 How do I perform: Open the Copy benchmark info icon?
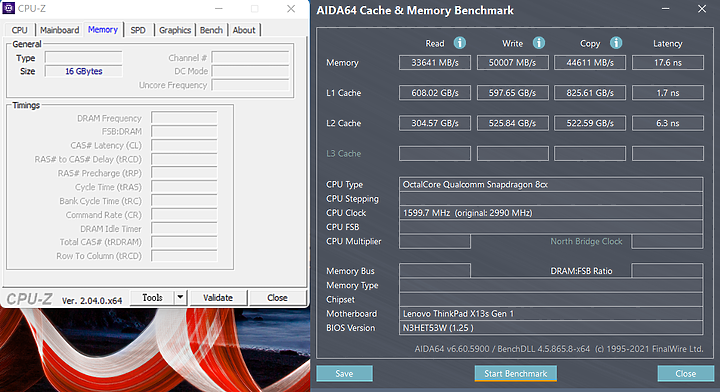[x=616, y=43]
